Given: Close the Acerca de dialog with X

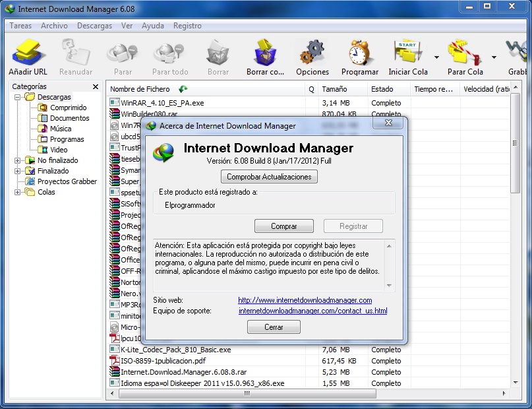Looking at the screenshot, I should 388,123.
